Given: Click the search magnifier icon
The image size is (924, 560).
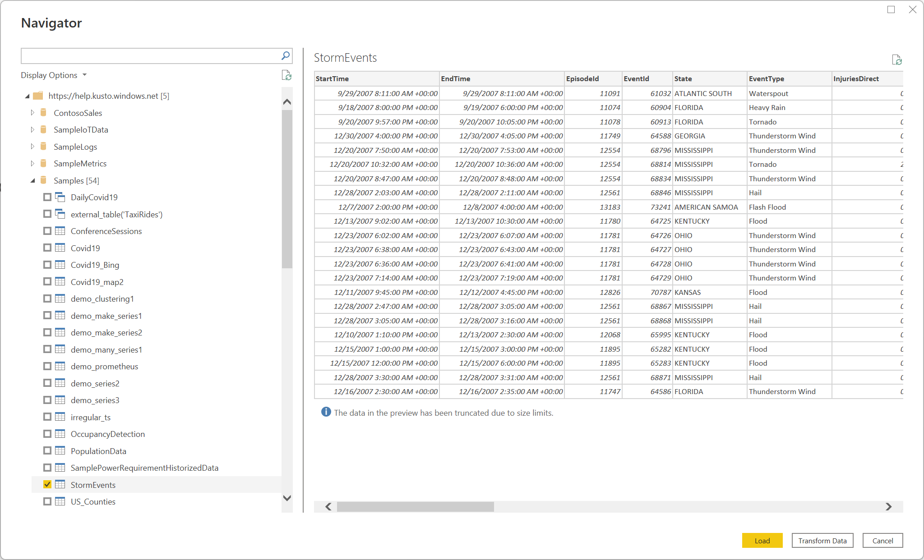Looking at the screenshot, I should click(x=285, y=55).
